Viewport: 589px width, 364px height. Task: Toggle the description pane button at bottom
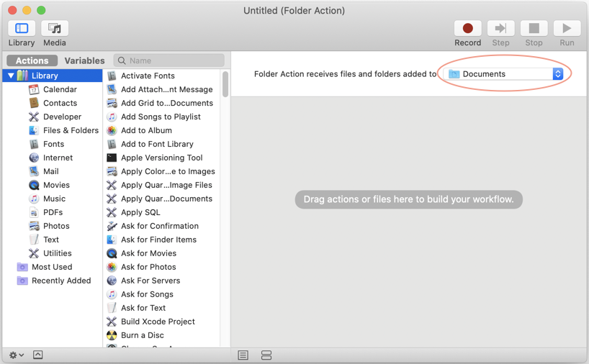(38, 355)
